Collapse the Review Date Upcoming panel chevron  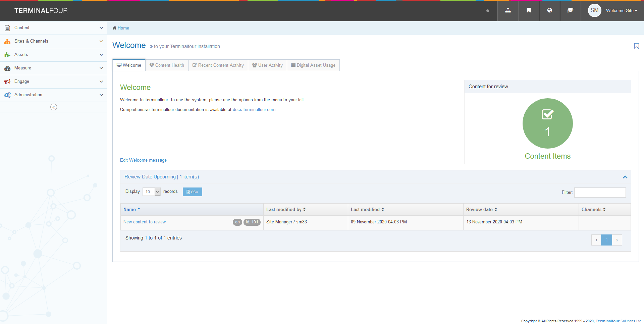pos(625,177)
